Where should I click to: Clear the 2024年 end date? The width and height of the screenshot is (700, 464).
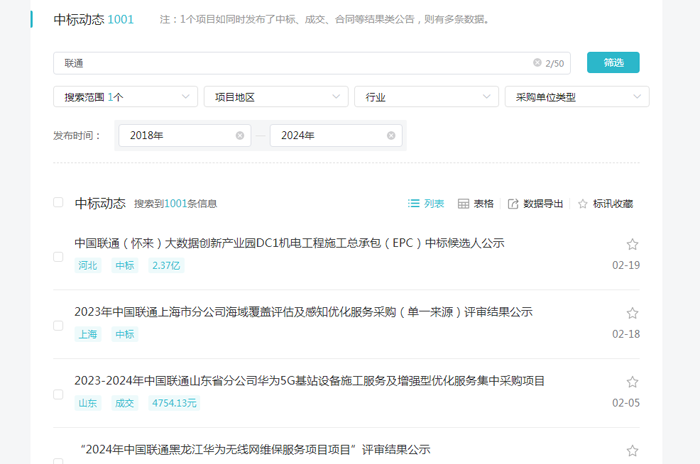(x=391, y=135)
